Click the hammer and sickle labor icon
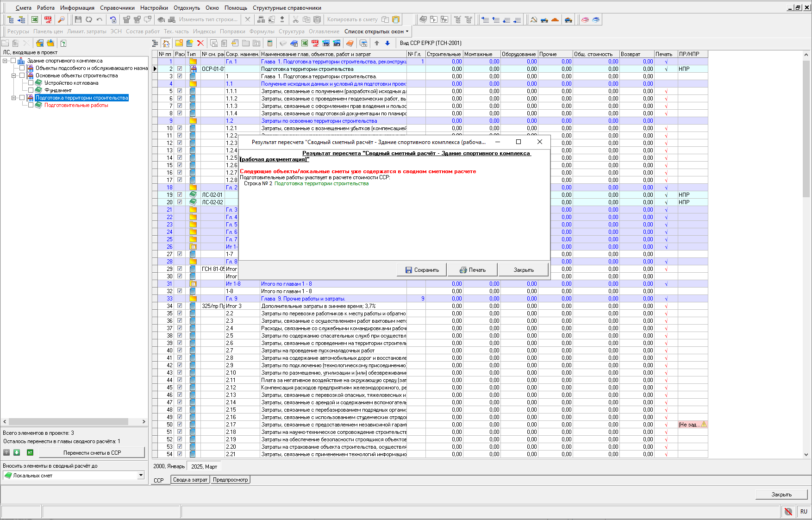Screen dimensions: 812x520 click(x=533, y=19)
